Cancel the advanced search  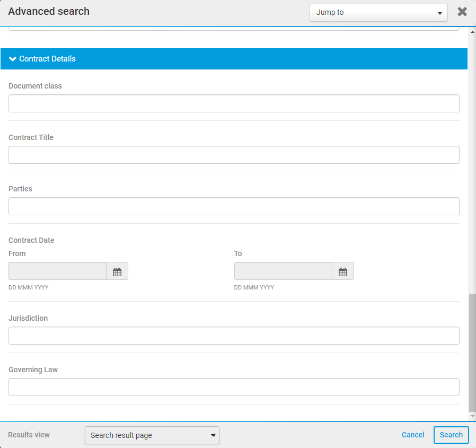click(x=413, y=435)
